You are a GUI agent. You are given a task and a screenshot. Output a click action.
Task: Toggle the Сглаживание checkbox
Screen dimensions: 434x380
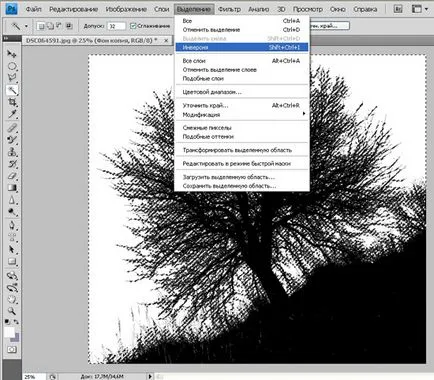click(x=133, y=26)
